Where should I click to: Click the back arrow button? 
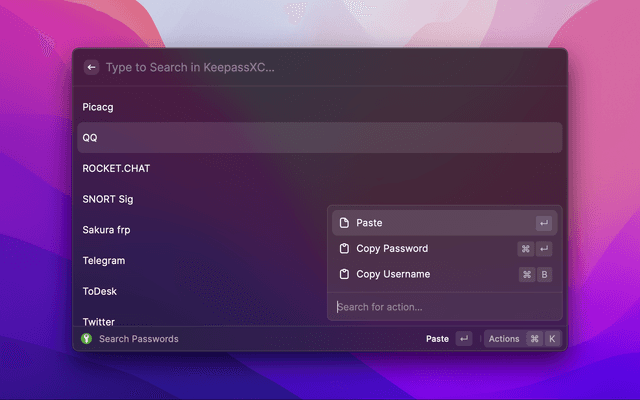[91, 67]
